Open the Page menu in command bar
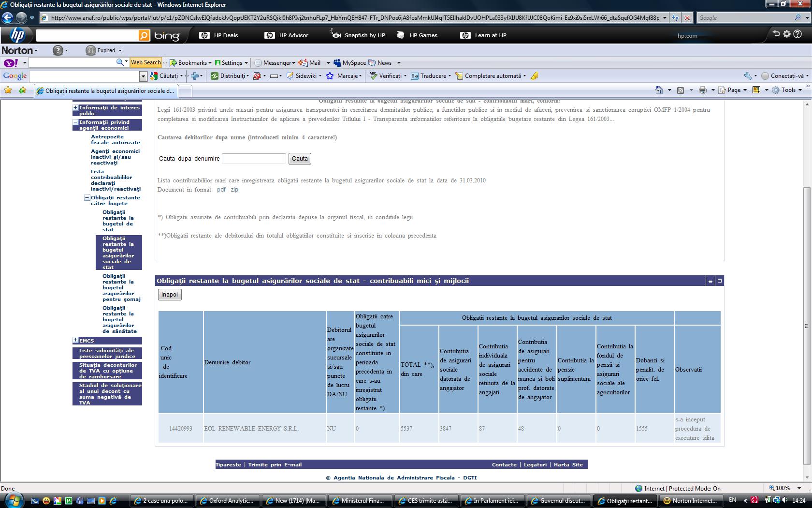The height and width of the screenshot is (508, 812). [733, 90]
